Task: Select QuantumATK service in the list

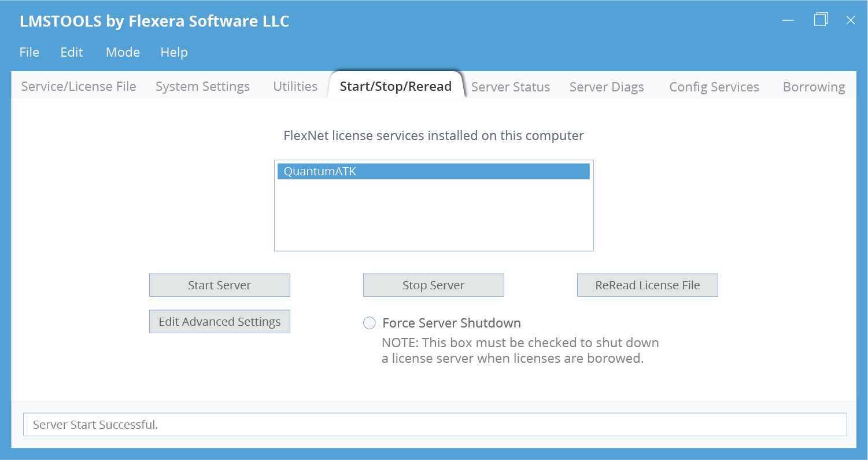Action: tap(434, 171)
